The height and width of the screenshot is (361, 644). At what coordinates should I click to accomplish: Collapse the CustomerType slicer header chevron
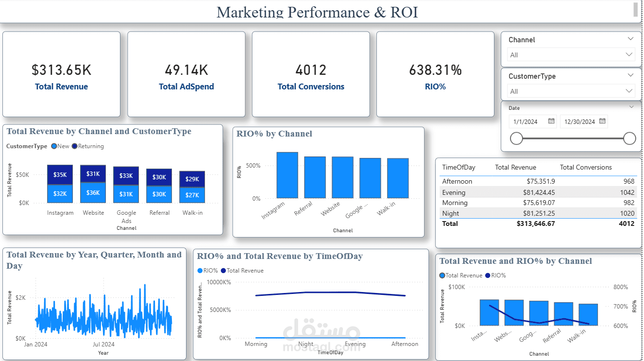click(630, 75)
